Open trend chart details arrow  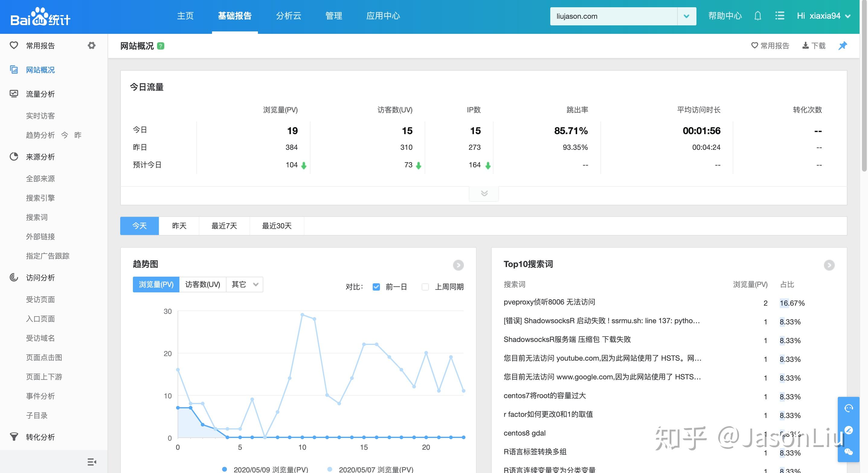458,265
